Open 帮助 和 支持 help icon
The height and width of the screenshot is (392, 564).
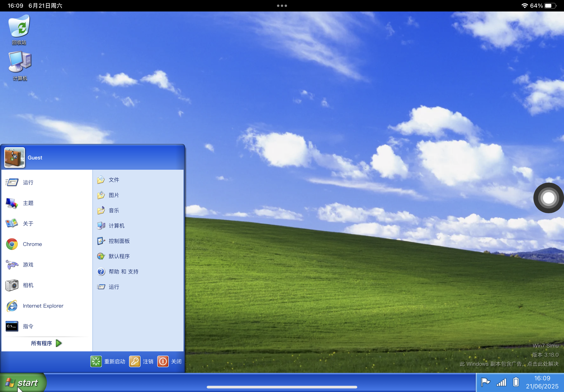pyautogui.click(x=101, y=271)
